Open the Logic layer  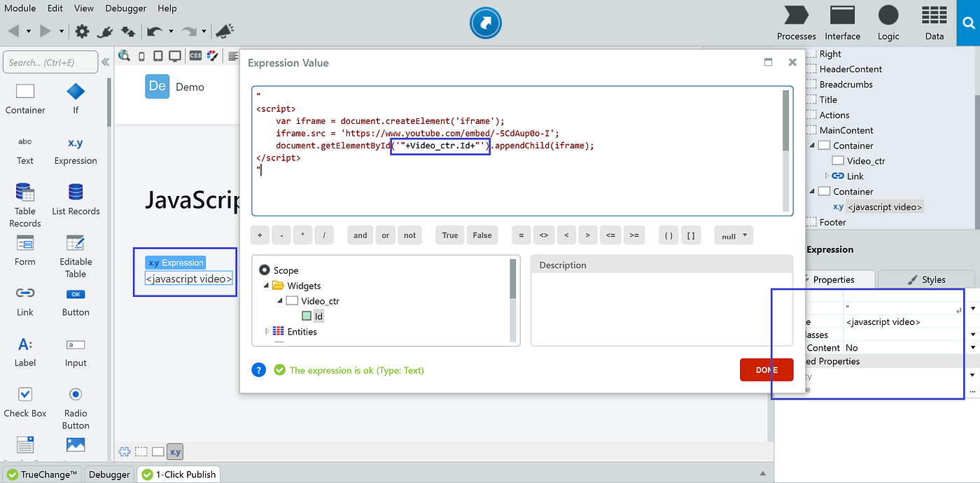pos(888,22)
